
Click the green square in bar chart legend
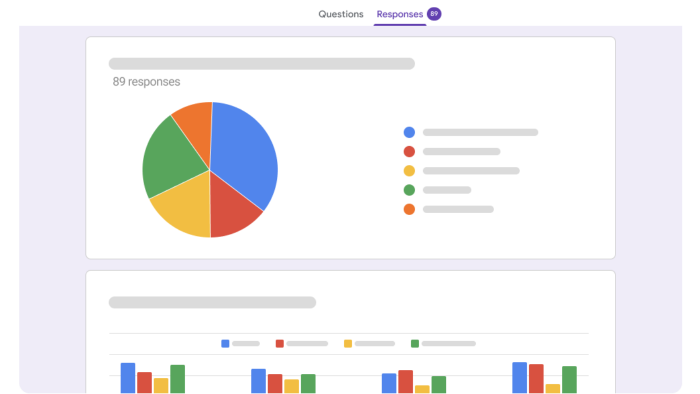(415, 344)
